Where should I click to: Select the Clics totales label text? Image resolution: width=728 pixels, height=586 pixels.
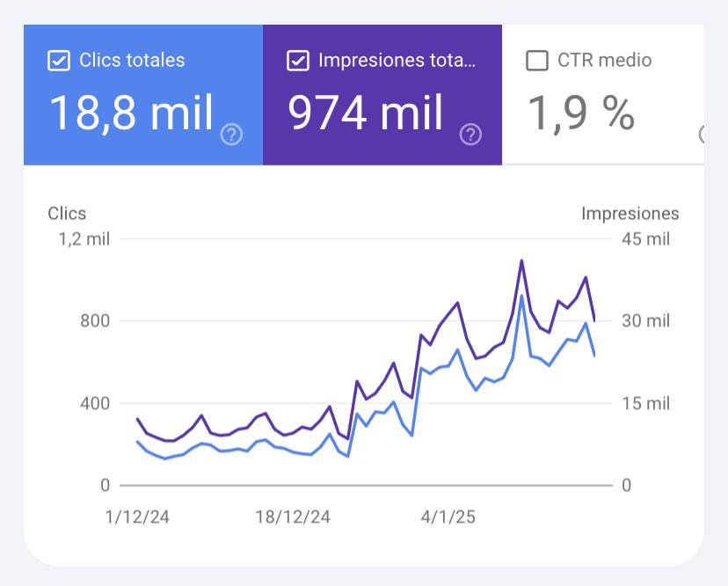coord(132,61)
